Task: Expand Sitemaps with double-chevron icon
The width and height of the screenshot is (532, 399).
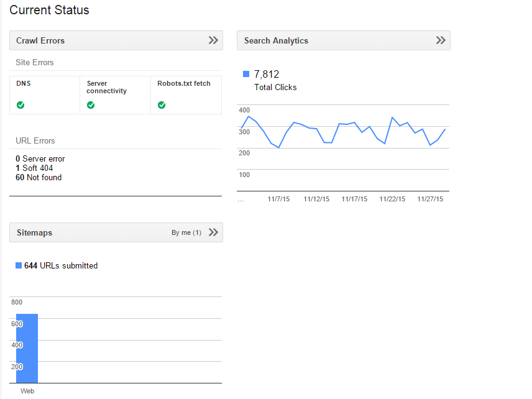Action: tap(213, 232)
